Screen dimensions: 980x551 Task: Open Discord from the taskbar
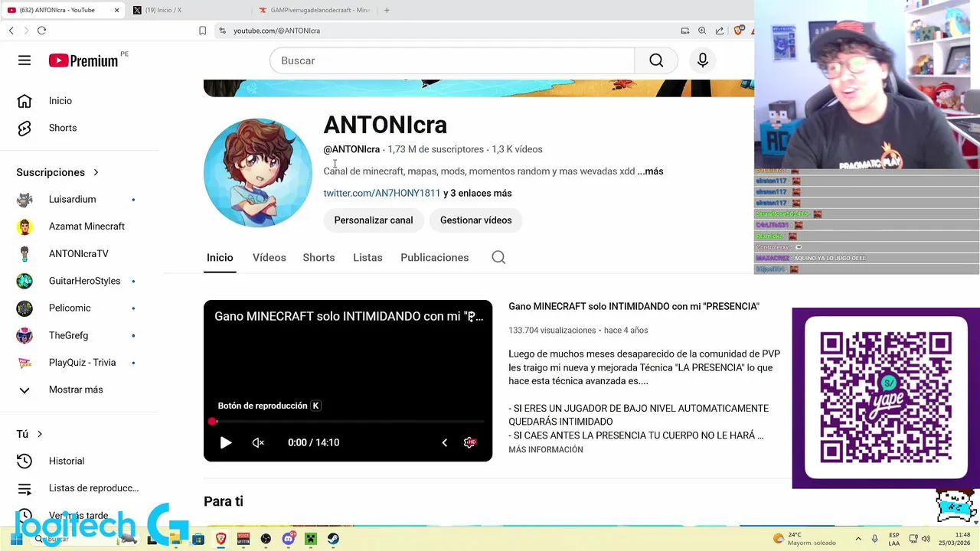pyautogui.click(x=289, y=539)
